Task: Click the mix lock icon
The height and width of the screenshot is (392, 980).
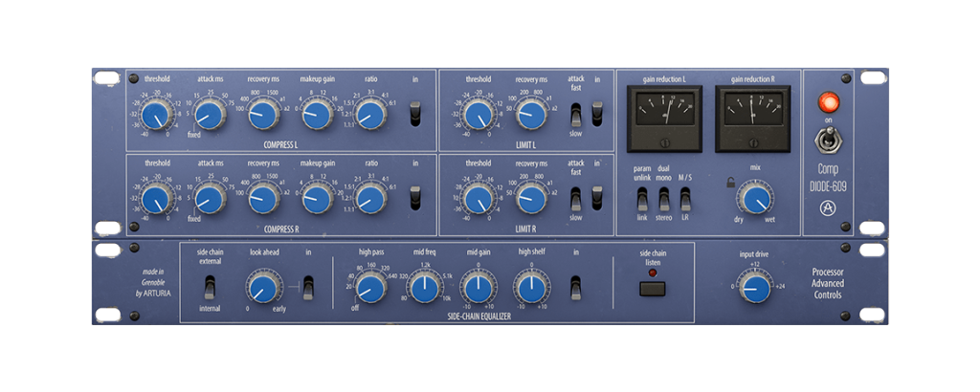Action: coord(731,183)
